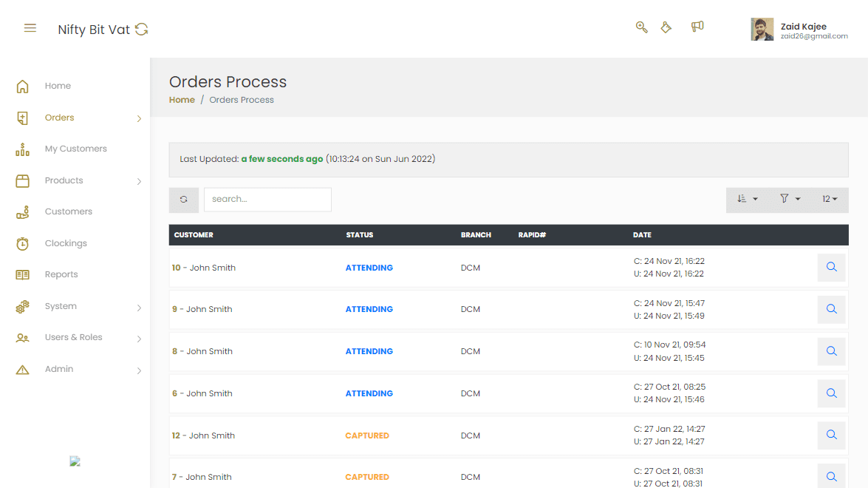Click CAPTURED status of order 12
This screenshot has height=488, width=868.
(367, 436)
